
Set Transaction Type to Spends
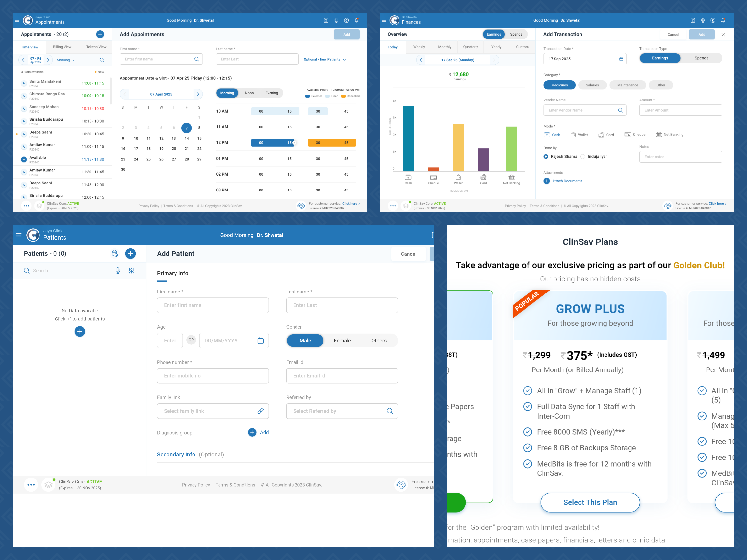(701, 58)
